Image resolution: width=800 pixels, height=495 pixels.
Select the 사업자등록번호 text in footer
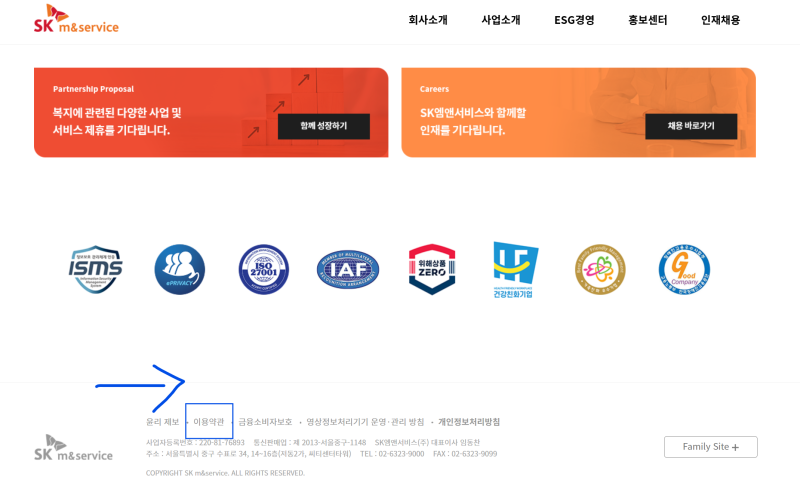pyautogui.click(x=195, y=442)
